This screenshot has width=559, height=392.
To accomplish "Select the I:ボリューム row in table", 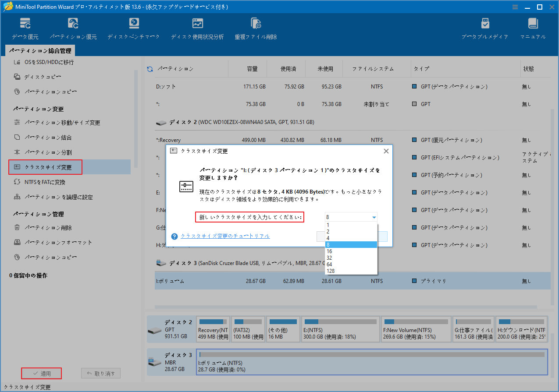I will coord(353,281).
